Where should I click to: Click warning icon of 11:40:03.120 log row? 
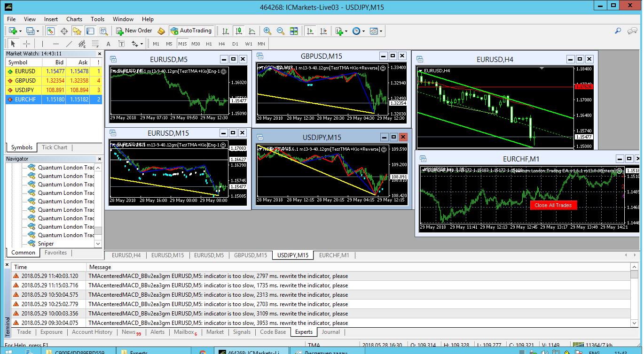tap(16, 276)
